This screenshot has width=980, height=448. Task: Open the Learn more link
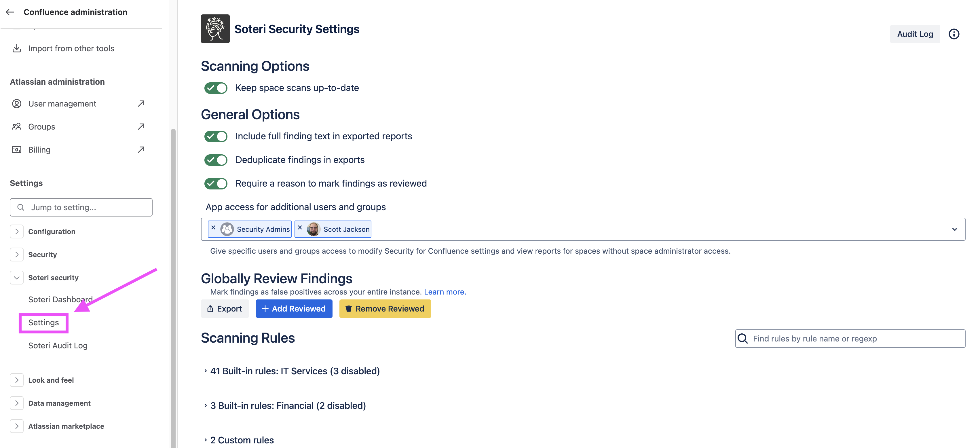[444, 292]
